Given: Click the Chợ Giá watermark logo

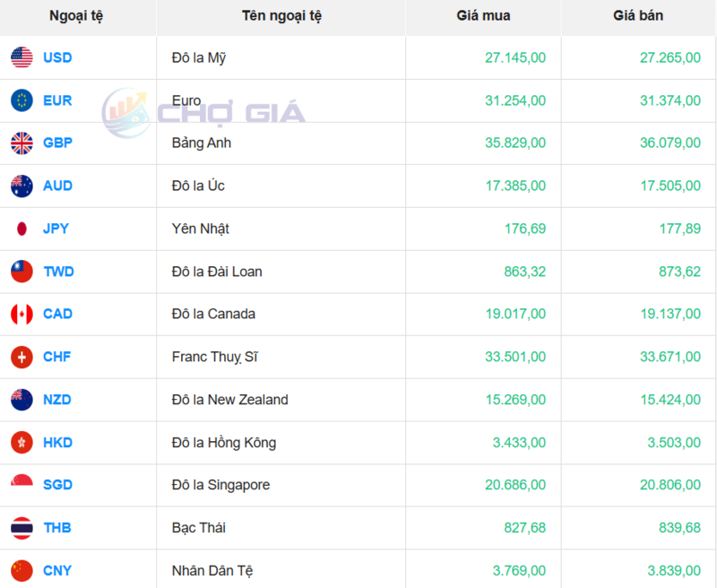Looking at the screenshot, I should coord(203,113).
